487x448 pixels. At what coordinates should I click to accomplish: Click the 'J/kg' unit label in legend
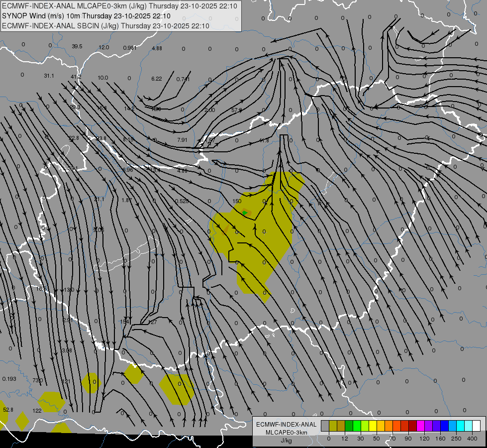coord(286,441)
